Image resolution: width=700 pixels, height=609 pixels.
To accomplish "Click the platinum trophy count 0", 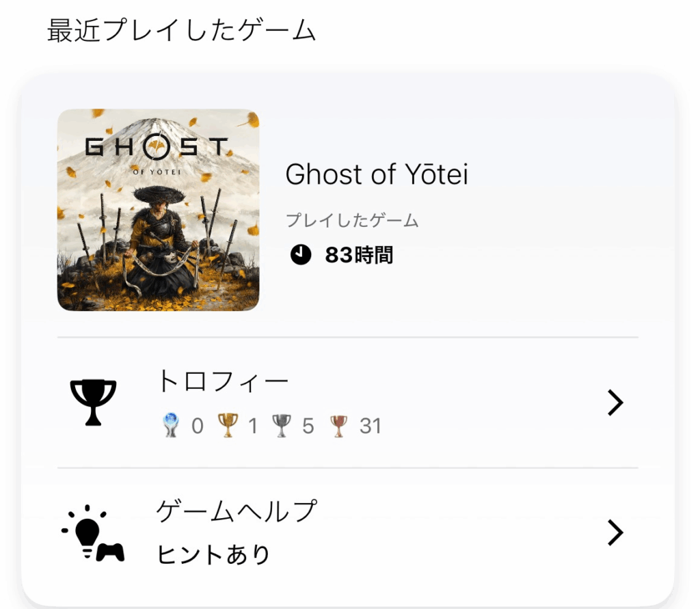I will pos(197,426).
